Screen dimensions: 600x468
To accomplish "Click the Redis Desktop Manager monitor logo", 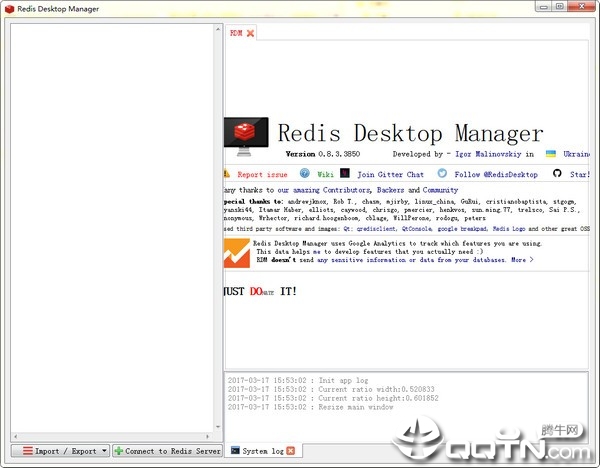I will pyautogui.click(x=245, y=137).
